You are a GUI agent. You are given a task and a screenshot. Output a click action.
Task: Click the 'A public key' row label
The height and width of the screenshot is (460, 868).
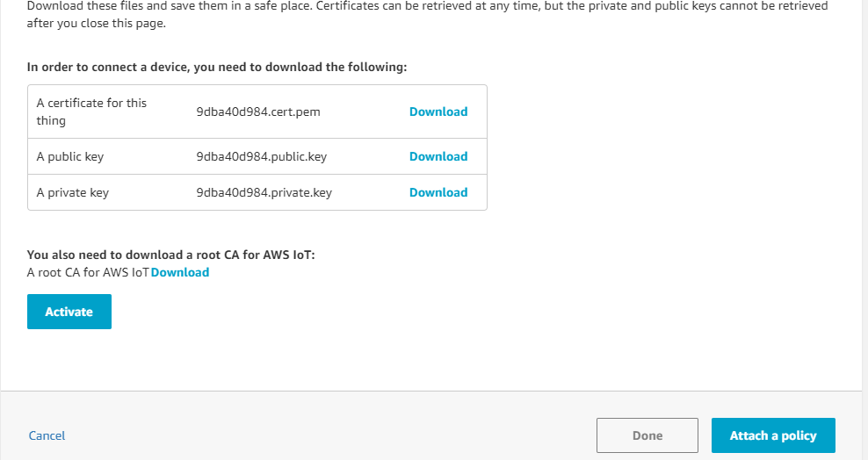[70, 156]
